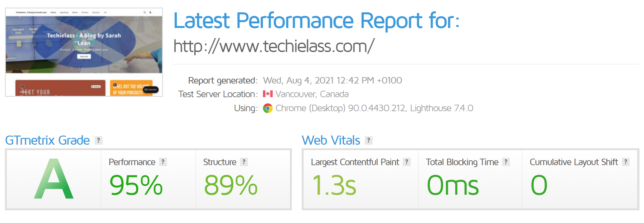Viewport: 644px width, 223px height.
Task: Click the GTmetrix Grade heading
Action: coord(48,140)
